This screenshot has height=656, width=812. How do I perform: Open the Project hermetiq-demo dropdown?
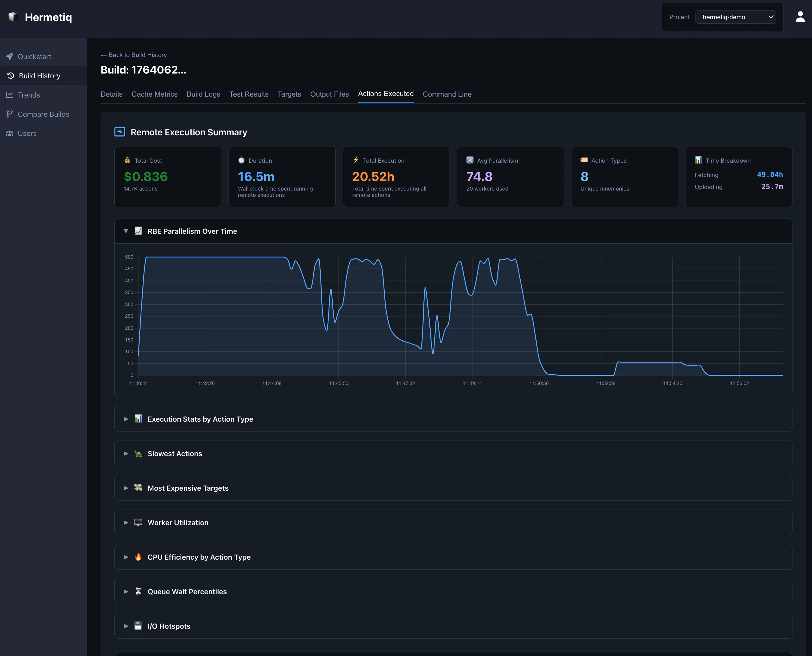[736, 17]
